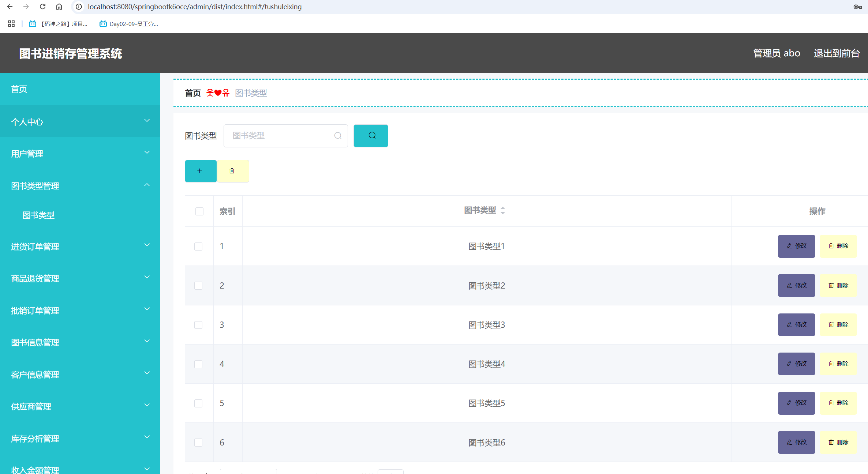Screen dimensions: 868x474
Task: Click the plus icon to add book type
Action: pos(200,171)
